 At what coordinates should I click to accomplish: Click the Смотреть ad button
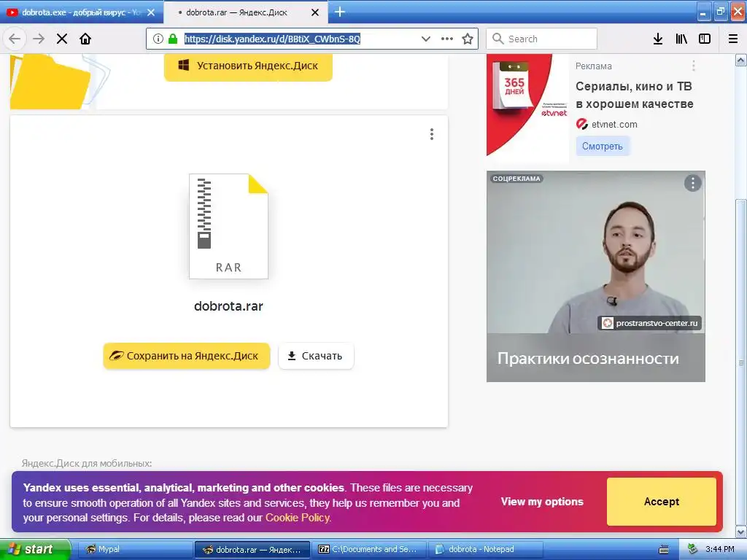pos(603,146)
